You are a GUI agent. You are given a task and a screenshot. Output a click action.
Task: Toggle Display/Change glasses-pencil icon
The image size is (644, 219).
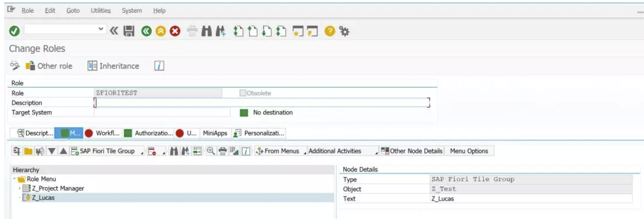[15, 66]
